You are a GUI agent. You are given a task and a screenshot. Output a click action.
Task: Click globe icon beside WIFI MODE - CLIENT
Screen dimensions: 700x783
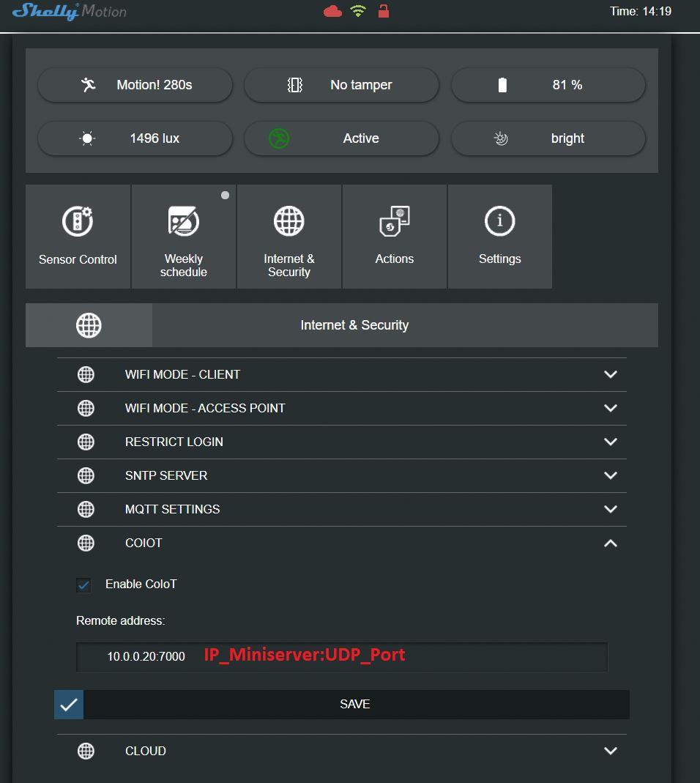[86, 374]
